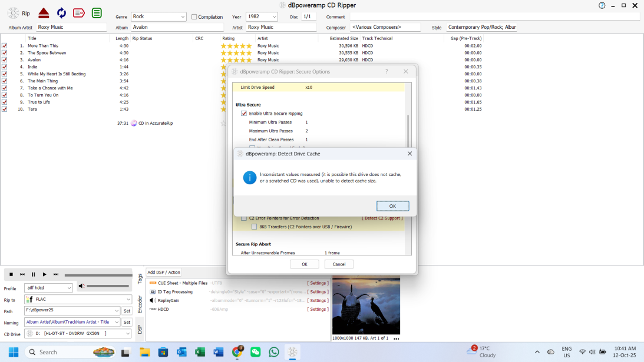Click the Stop playback button

click(11, 274)
